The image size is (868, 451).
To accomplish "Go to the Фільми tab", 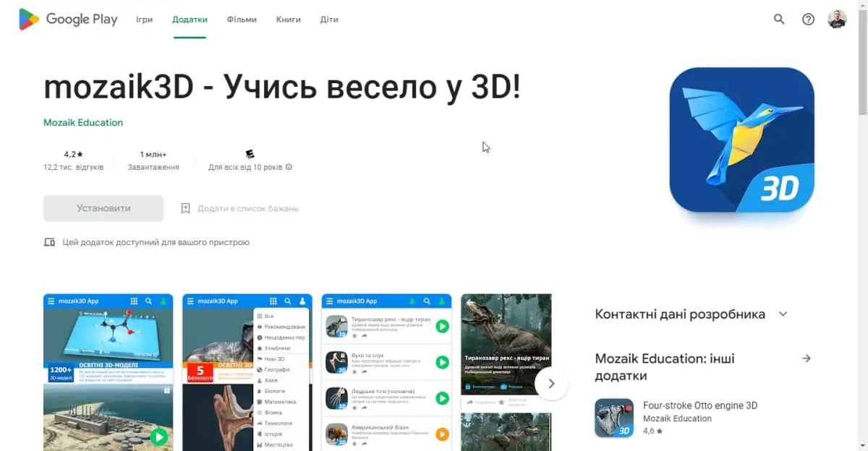I will 242,20.
